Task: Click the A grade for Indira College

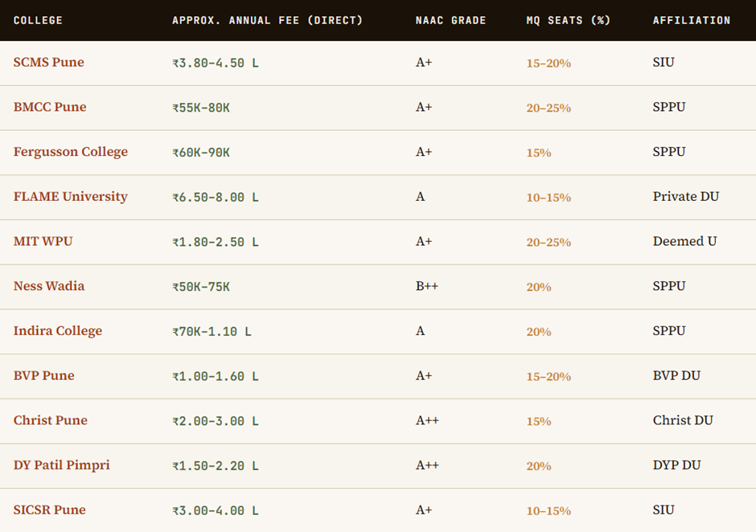Action: tap(421, 331)
